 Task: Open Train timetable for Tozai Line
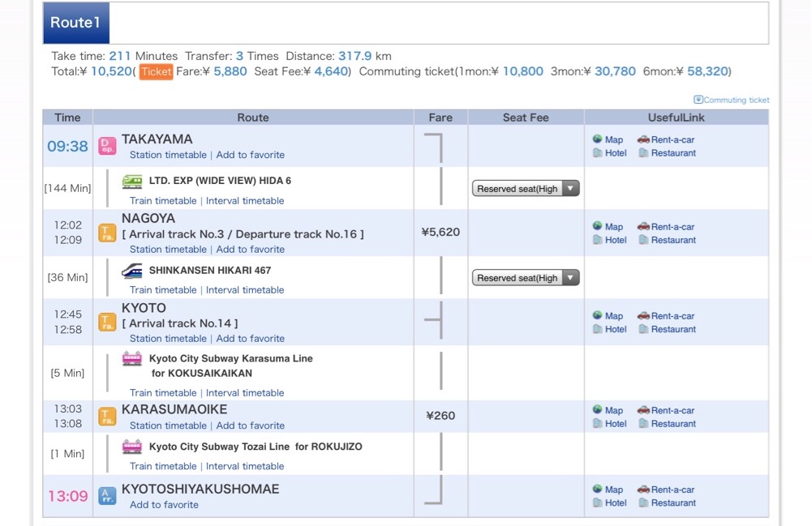pos(163,467)
